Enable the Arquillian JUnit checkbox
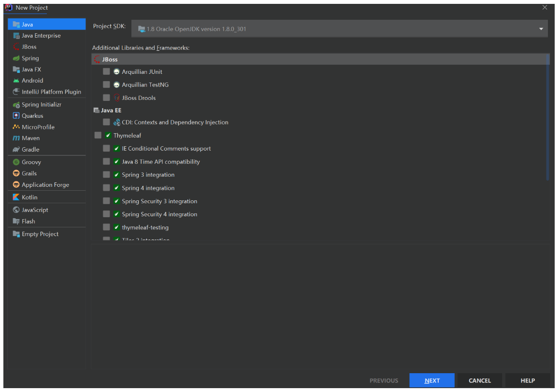560x392 pixels. (x=106, y=72)
